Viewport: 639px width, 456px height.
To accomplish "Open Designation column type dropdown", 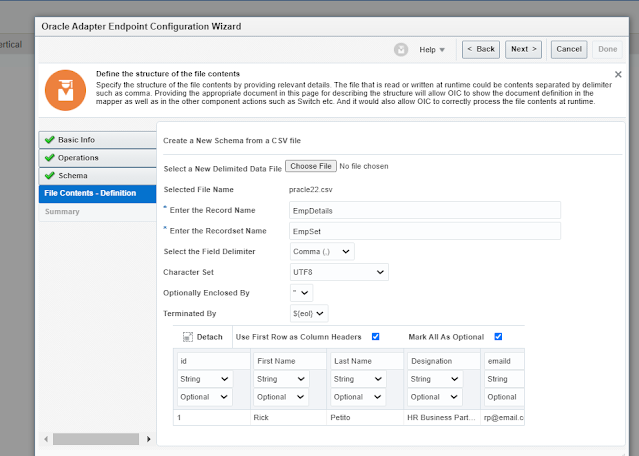I will coord(435,379).
